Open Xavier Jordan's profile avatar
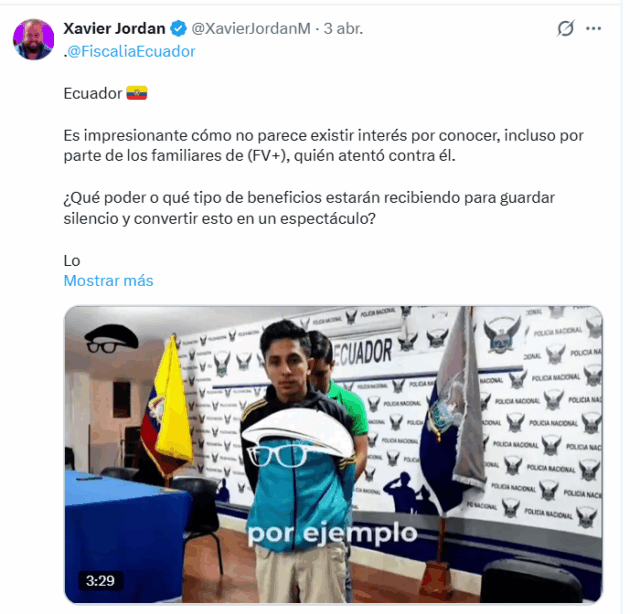The width and height of the screenshot is (640, 614). point(33,39)
